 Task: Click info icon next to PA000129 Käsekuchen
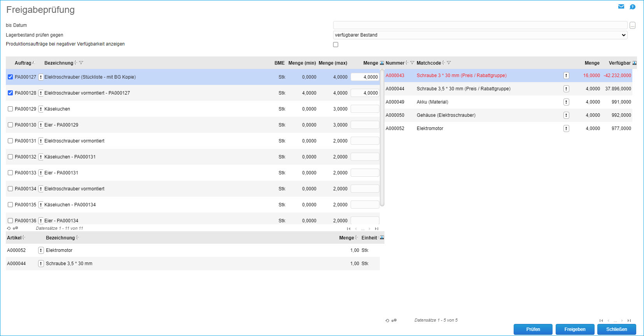click(40, 109)
